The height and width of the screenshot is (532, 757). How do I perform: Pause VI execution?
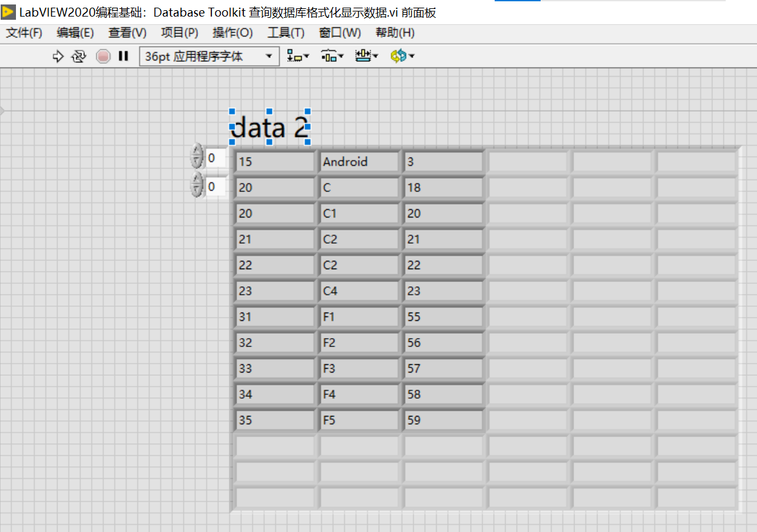tap(123, 56)
